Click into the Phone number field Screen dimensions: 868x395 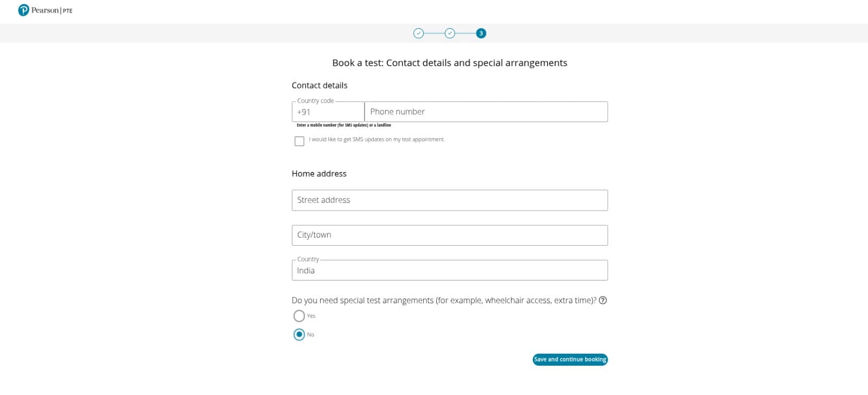point(486,111)
